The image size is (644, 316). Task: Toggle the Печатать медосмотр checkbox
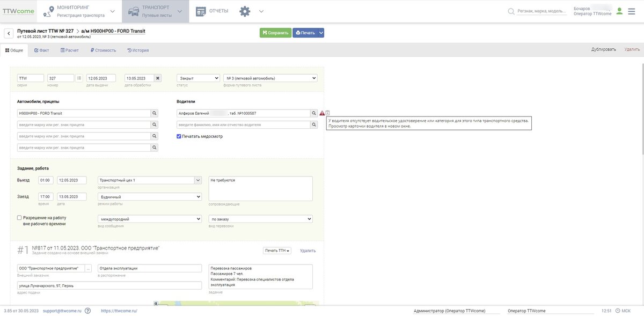coord(179,136)
